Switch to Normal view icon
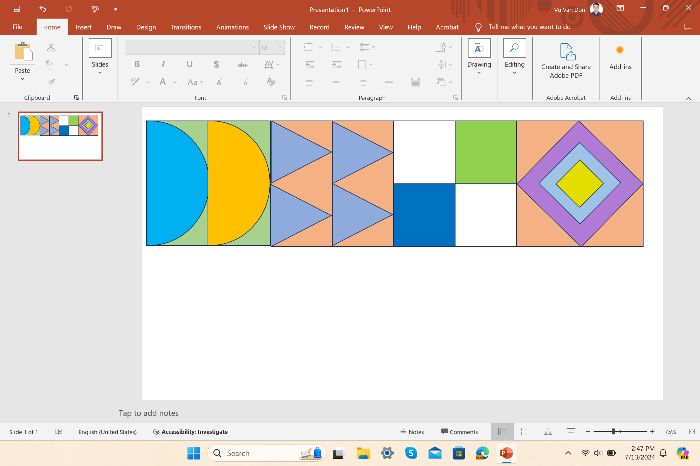Image resolution: width=700 pixels, height=466 pixels. (502, 432)
